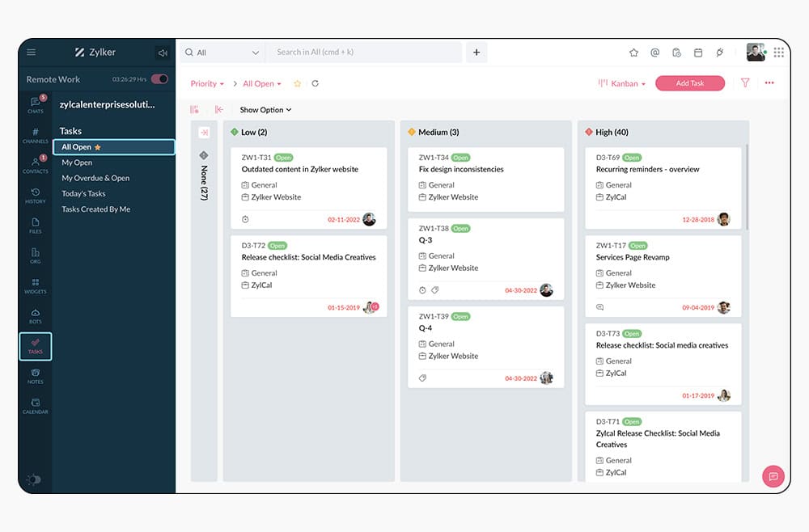Viewport: 809px width, 532px height.
Task: Click the speaker mute icon near Zylker
Action: click(x=163, y=53)
